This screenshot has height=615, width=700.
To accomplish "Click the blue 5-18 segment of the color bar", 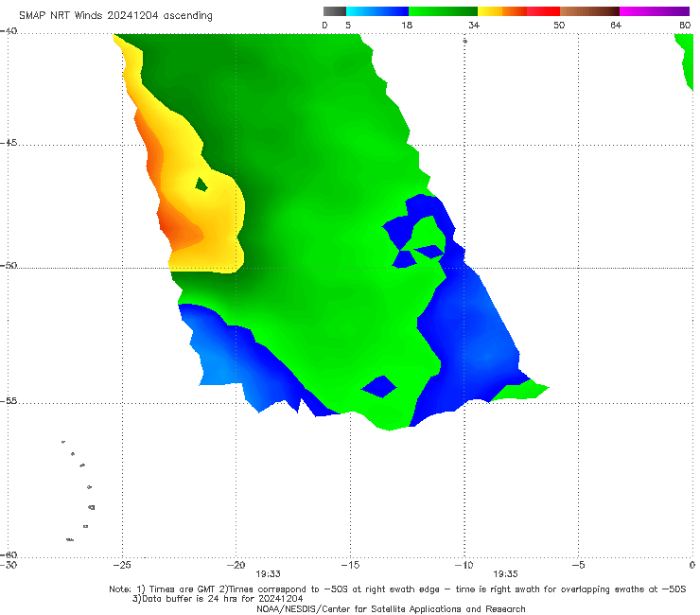I will click(x=377, y=11).
